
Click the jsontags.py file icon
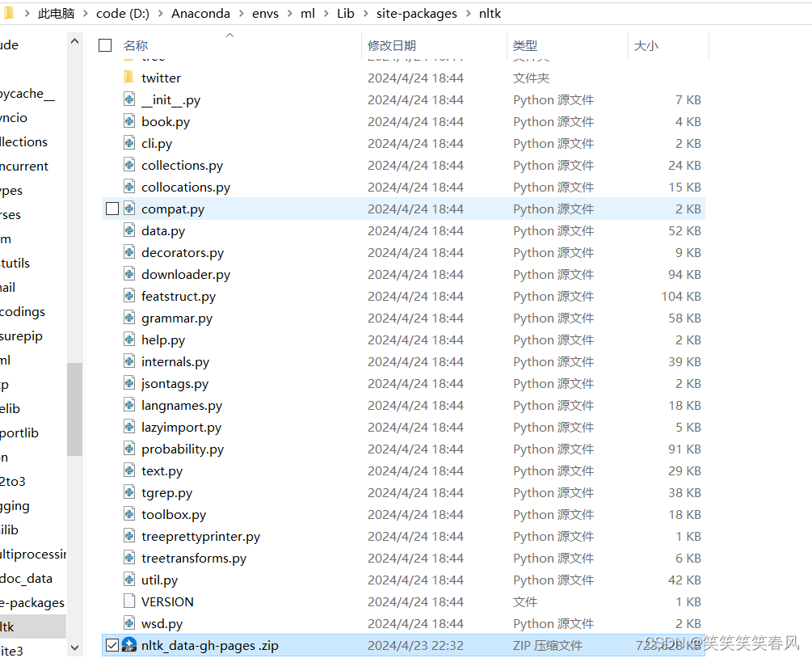pyautogui.click(x=129, y=383)
